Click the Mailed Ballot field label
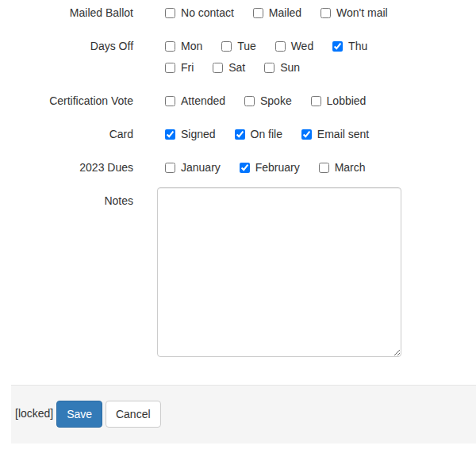 click(102, 13)
